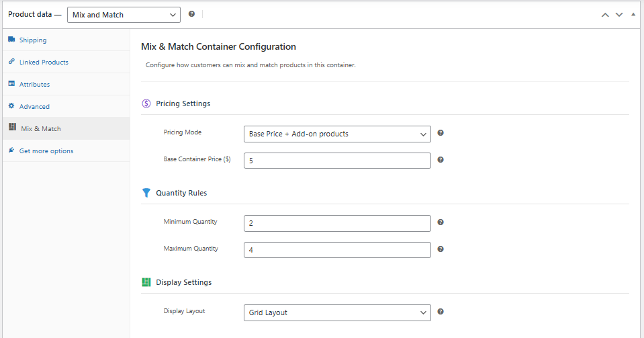Go to the Advanced tab
This screenshot has height=338, width=644.
coord(34,107)
